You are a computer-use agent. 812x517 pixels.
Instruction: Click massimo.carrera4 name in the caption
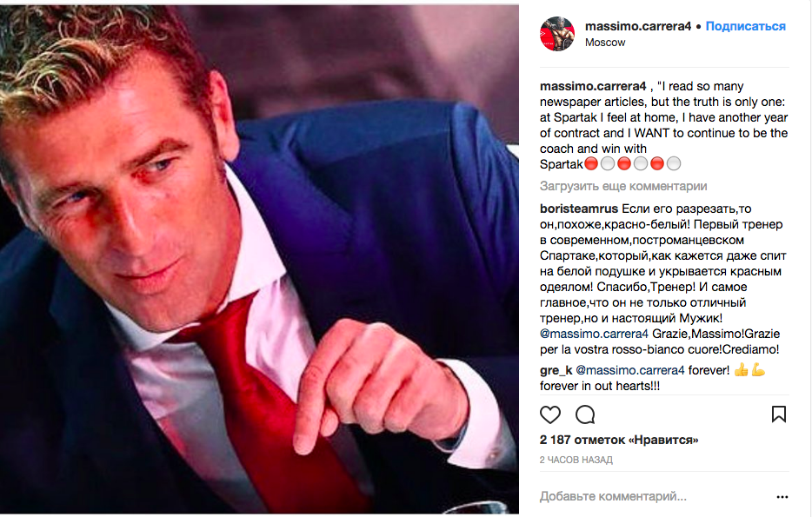(593, 86)
